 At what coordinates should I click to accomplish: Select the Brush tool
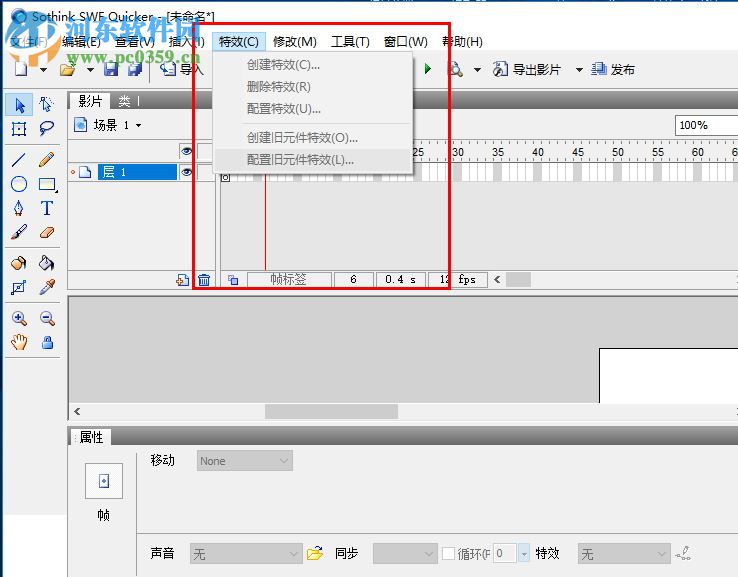point(19,232)
